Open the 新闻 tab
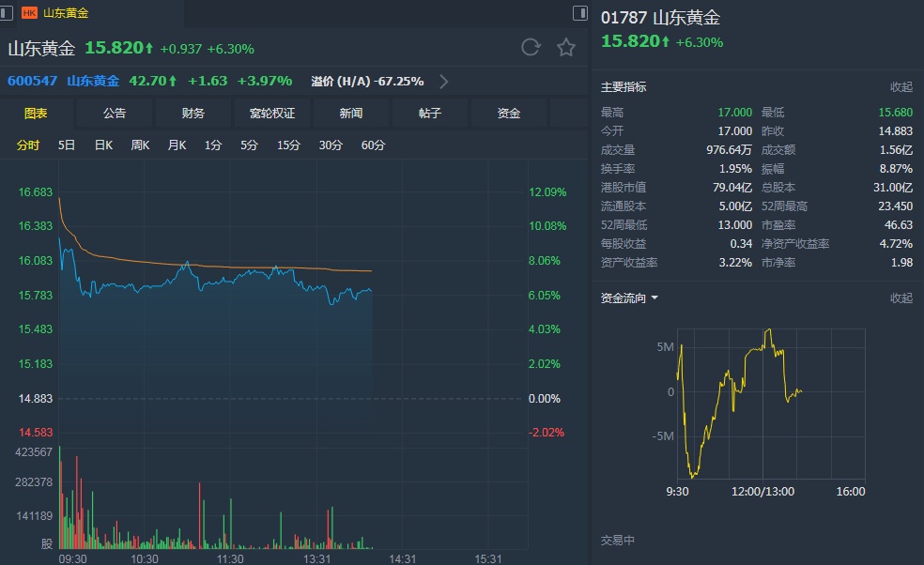The width and height of the screenshot is (924, 565). [351, 114]
